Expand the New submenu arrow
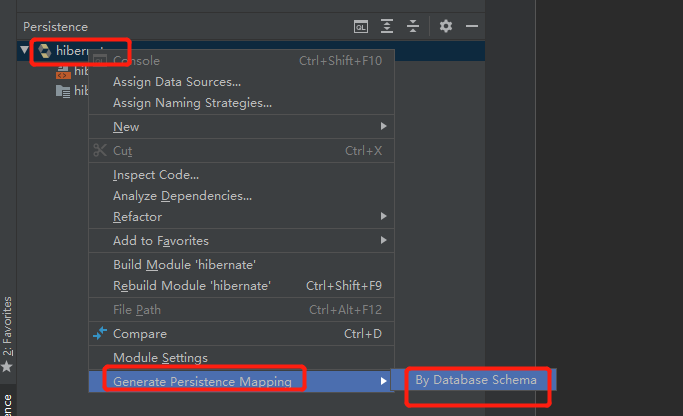The height and width of the screenshot is (416, 683). (383, 127)
